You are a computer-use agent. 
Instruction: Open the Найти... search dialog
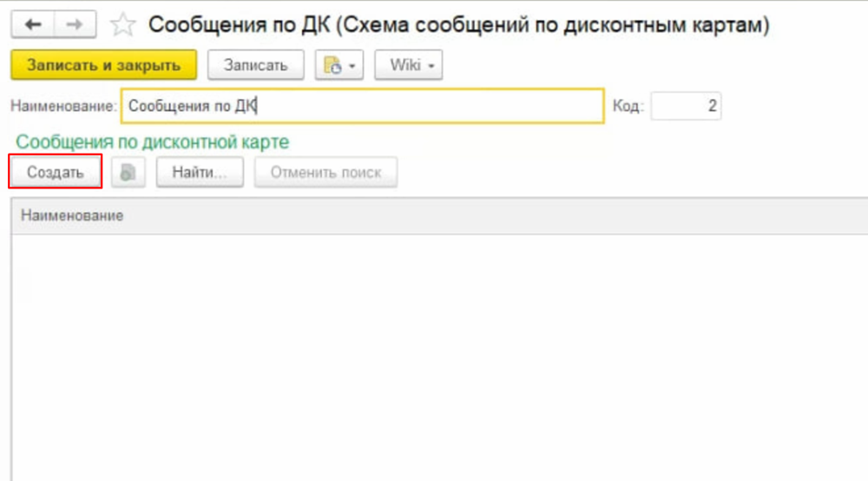pos(199,172)
